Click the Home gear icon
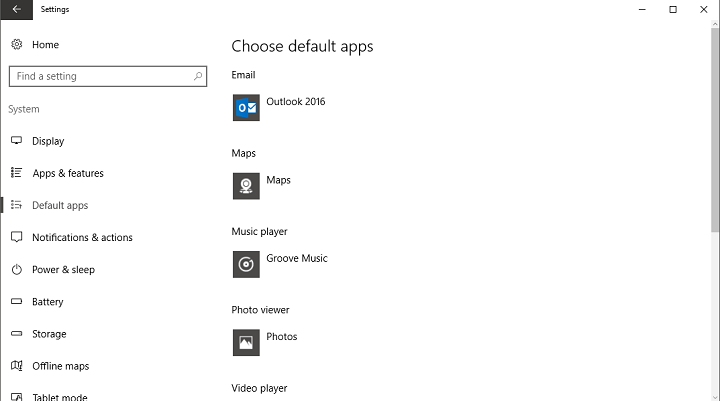 pos(17,45)
